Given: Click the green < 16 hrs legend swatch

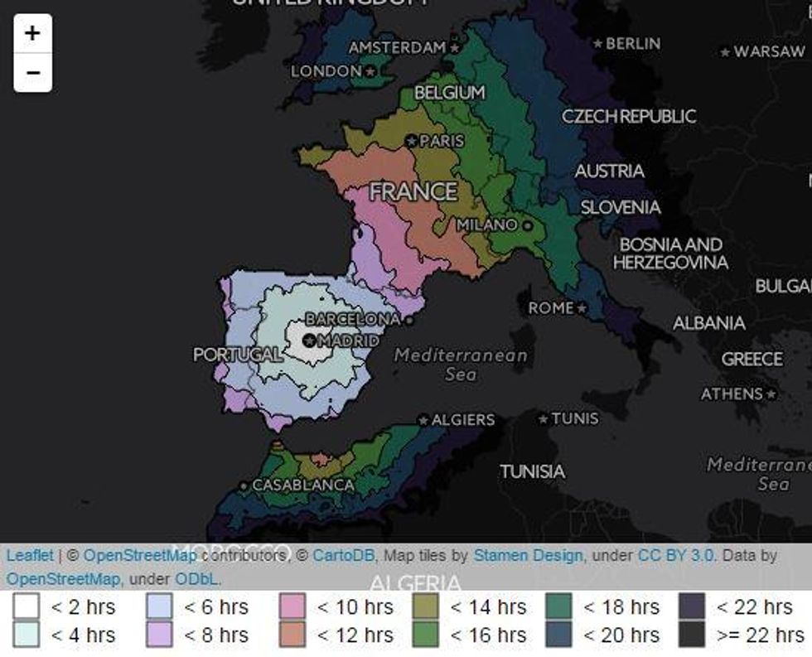Looking at the screenshot, I should (426, 635).
